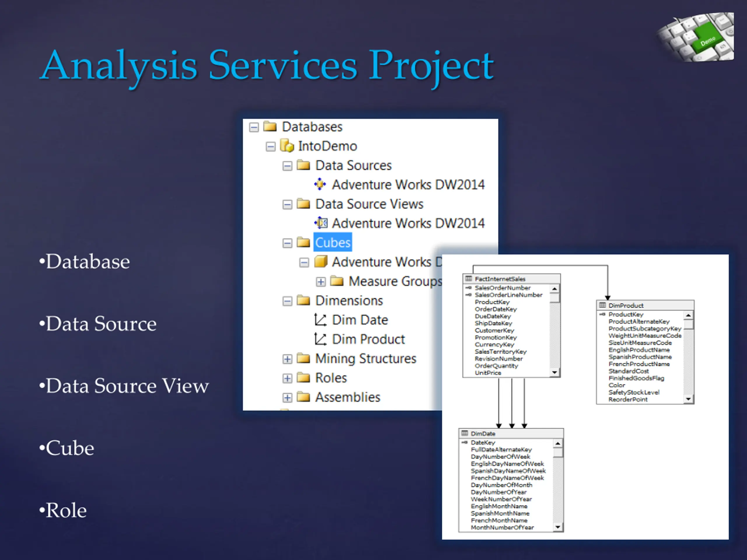Click the yellow cube icon for Adventure Works
Image resolution: width=747 pixels, height=560 pixels.
(321, 262)
